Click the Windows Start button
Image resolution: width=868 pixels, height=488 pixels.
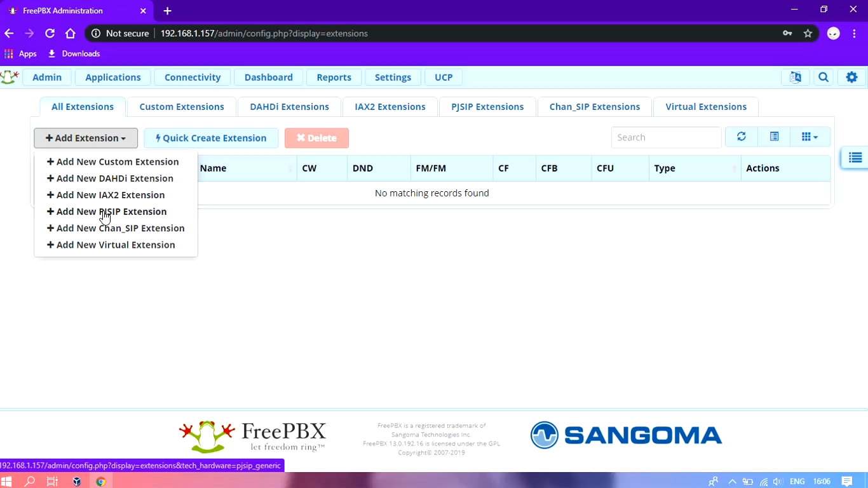[x=8, y=481]
